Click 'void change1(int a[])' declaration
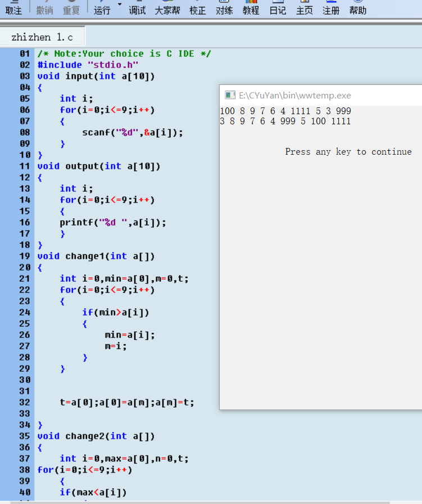The width and height of the screenshot is (422, 504). click(x=96, y=256)
